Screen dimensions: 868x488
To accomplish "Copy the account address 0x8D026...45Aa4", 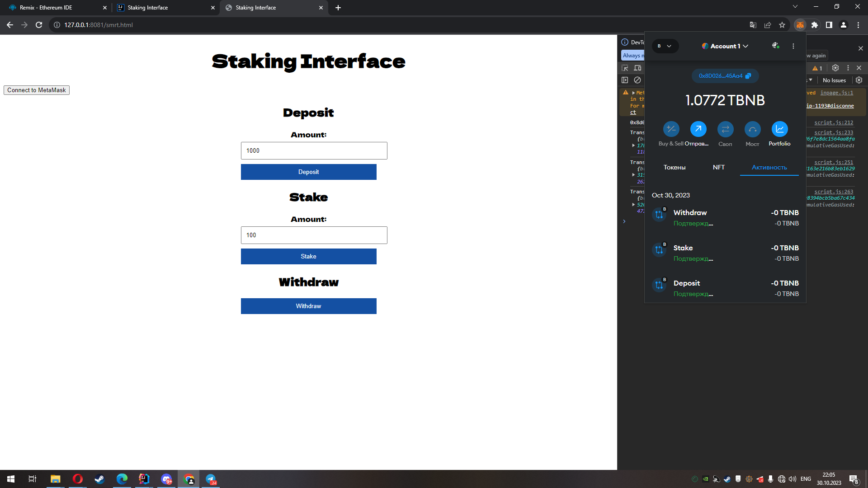I will [725, 76].
